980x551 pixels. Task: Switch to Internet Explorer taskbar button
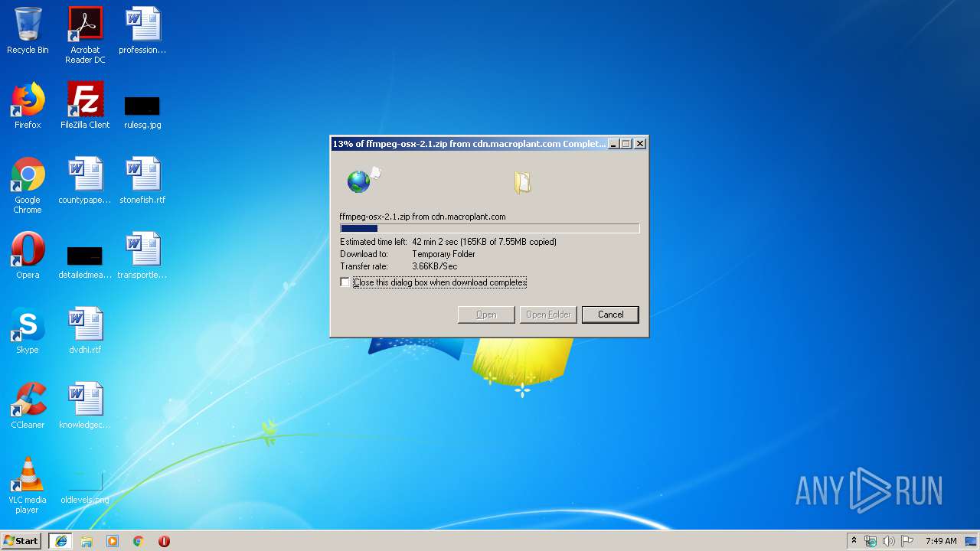60,541
